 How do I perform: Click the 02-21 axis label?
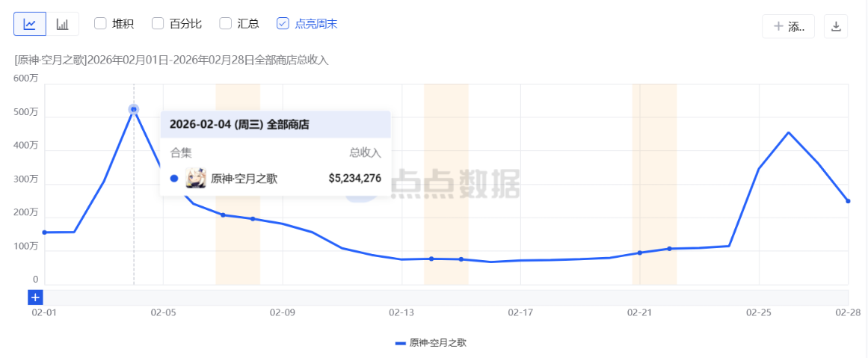click(x=639, y=312)
